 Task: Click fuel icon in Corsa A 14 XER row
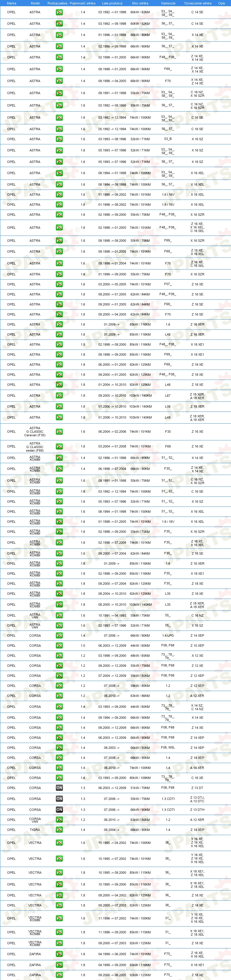point(59,768)
